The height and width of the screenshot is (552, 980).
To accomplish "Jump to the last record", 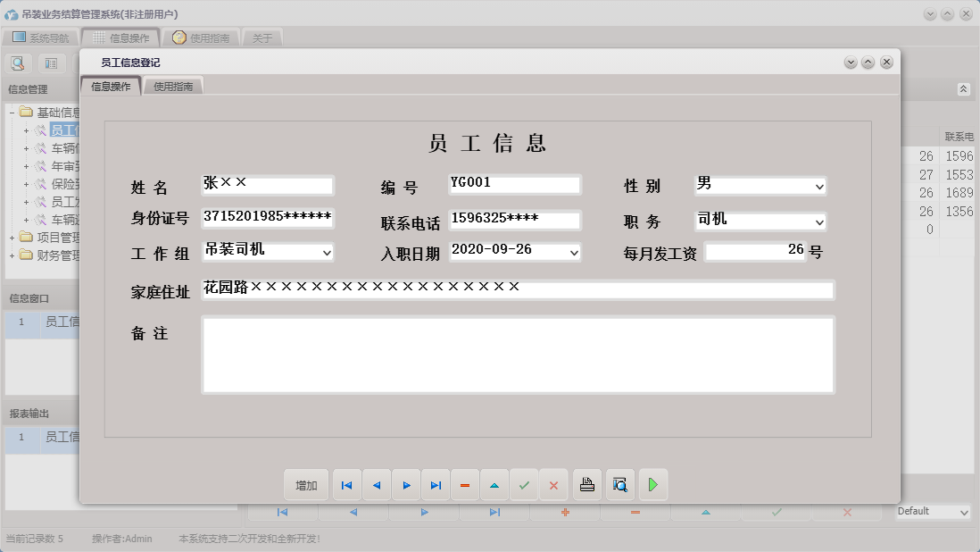I will click(x=436, y=484).
